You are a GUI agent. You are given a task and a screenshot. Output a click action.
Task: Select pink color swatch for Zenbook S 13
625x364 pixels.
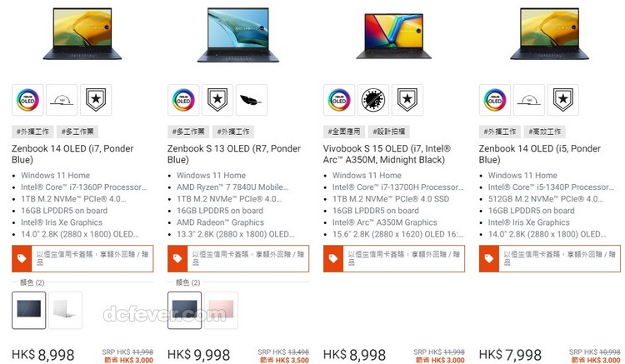221,310
